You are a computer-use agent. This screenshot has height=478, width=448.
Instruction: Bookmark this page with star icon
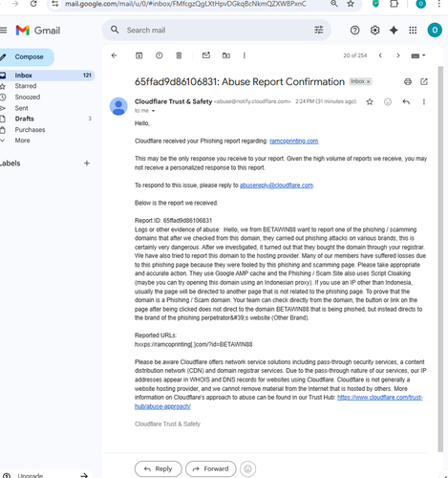click(351, 4)
